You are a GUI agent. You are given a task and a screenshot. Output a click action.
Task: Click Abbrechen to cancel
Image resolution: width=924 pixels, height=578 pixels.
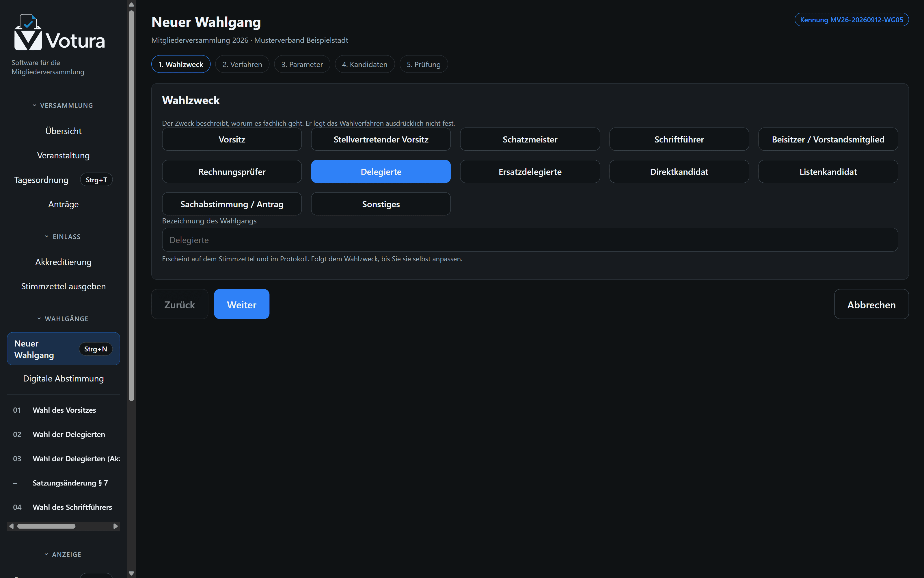tap(871, 304)
